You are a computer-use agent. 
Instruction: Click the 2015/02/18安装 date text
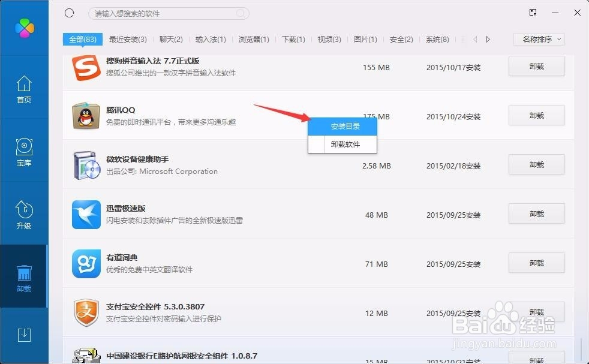coord(453,166)
